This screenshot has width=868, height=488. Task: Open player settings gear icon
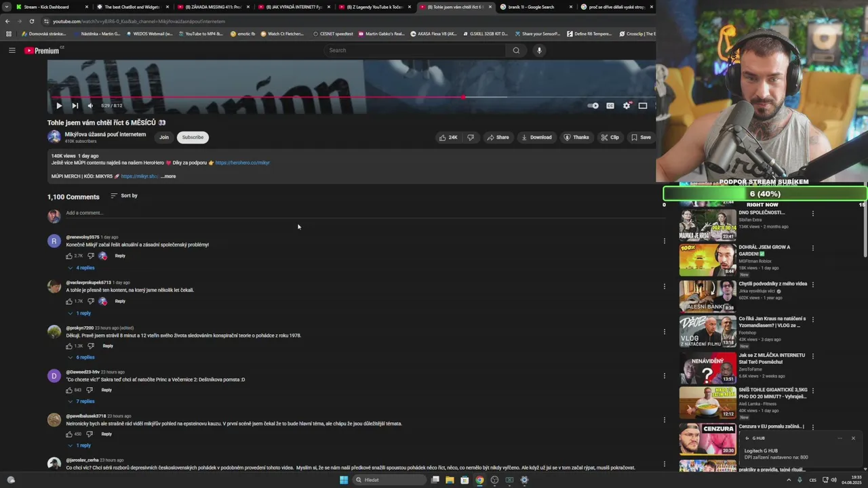click(627, 106)
